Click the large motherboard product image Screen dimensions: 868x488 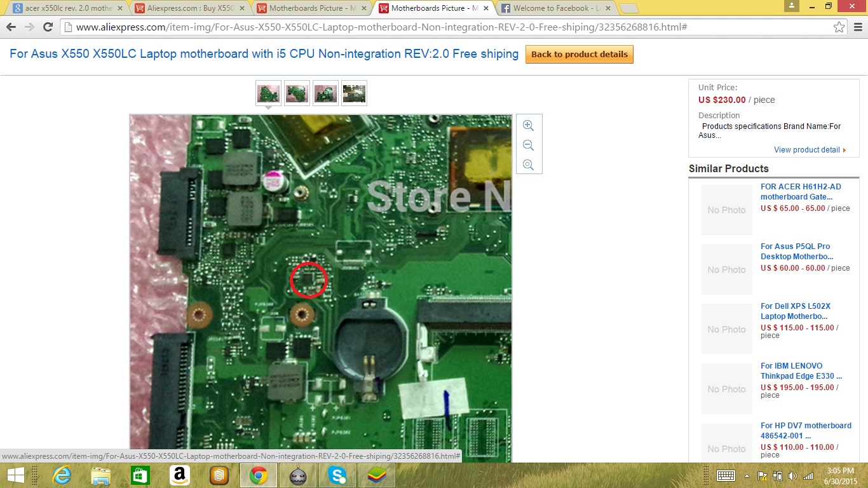tap(321, 288)
